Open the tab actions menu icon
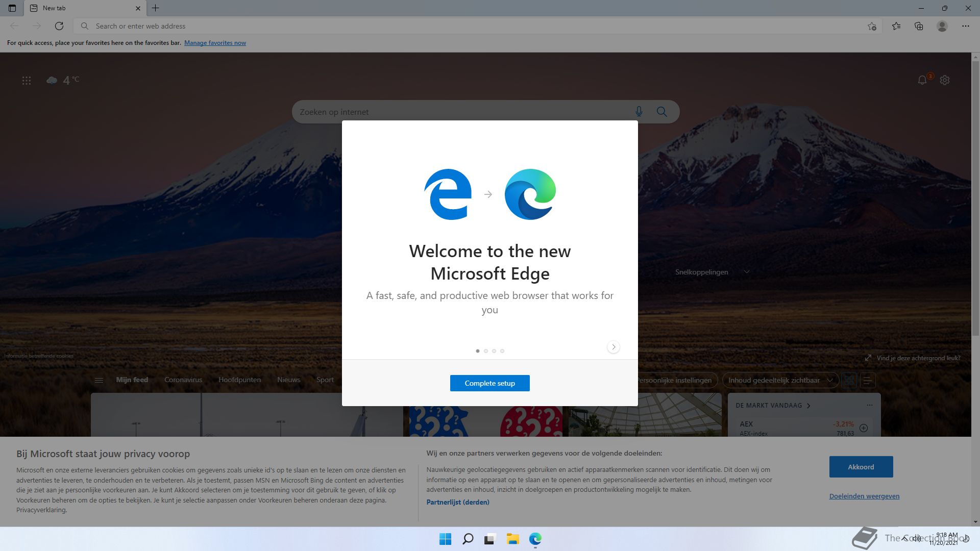The height and width of the screenshot is (551, 980). (x=12, y=8)
